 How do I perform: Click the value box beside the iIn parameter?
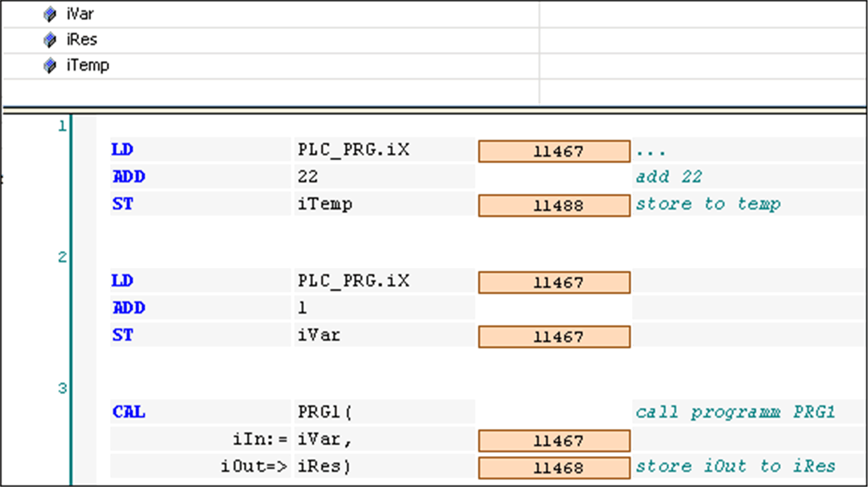[x=554, y=441]
